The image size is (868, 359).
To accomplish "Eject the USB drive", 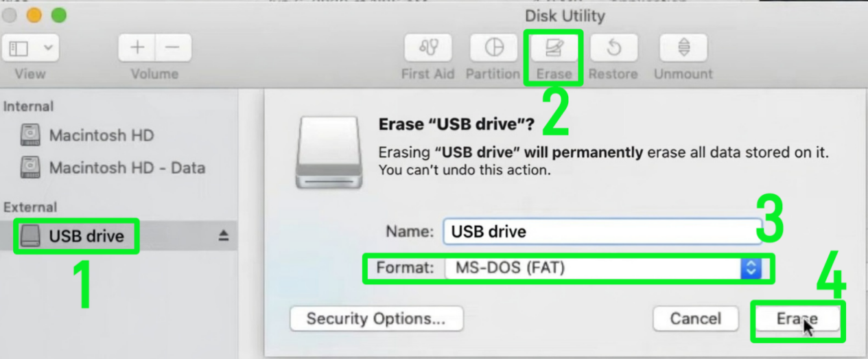I will coord(224,236).
